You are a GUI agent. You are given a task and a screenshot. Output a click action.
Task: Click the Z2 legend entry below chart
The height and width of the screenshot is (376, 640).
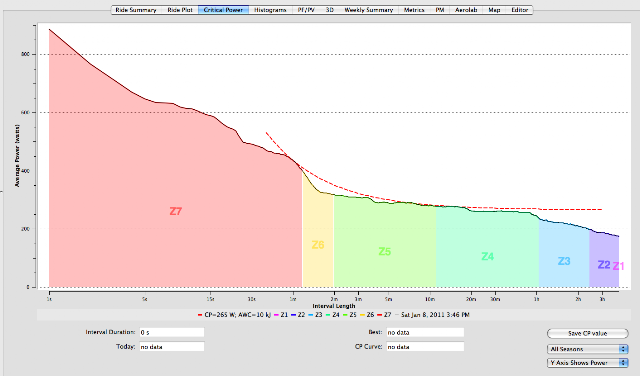coord(298,315)
